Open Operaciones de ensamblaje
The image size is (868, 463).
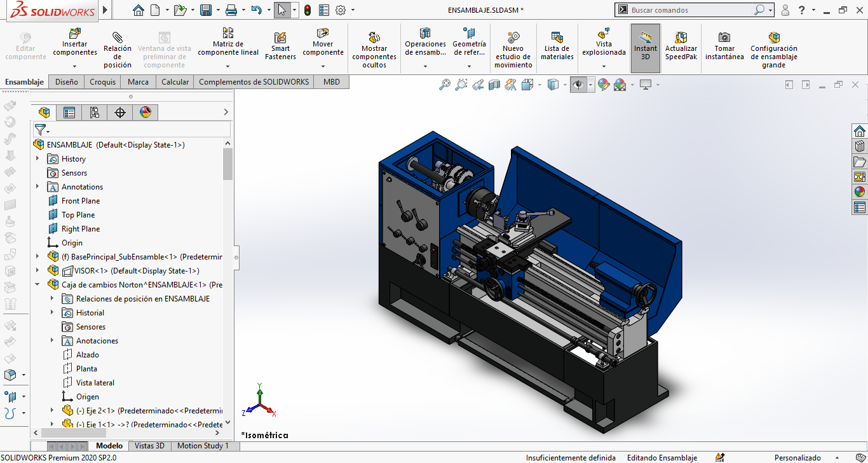pos(425,42)
